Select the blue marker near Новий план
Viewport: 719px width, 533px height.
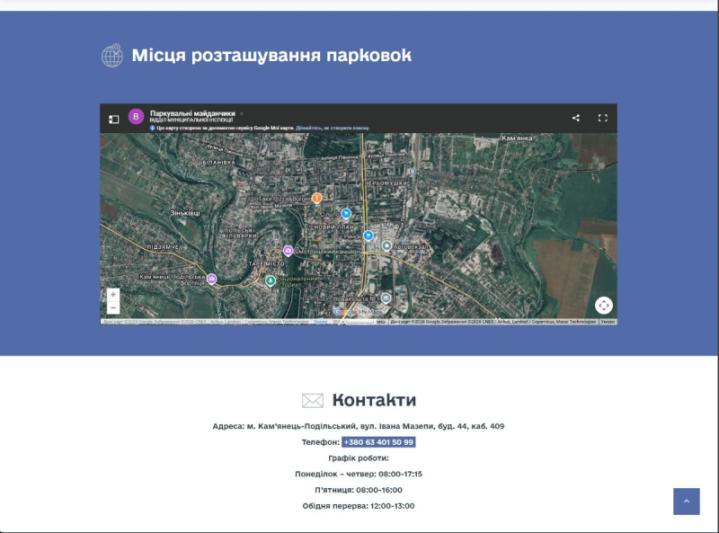[x=346, y=213]
